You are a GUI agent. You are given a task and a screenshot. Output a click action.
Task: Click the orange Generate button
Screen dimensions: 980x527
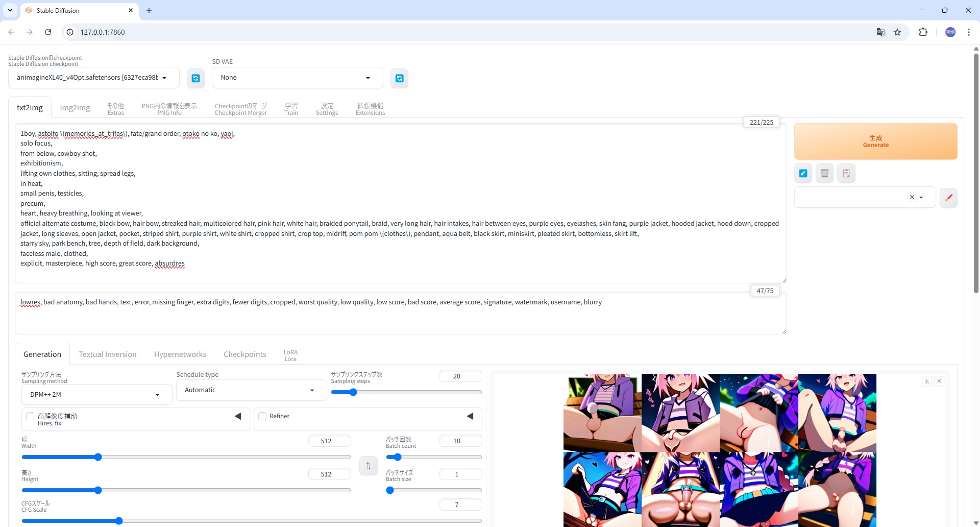point(875,141)
